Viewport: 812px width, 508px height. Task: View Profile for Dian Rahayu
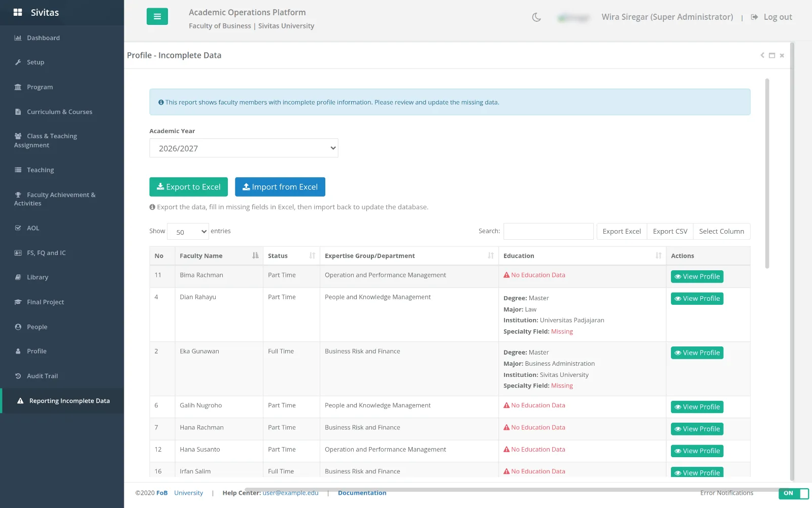(697, 298)
